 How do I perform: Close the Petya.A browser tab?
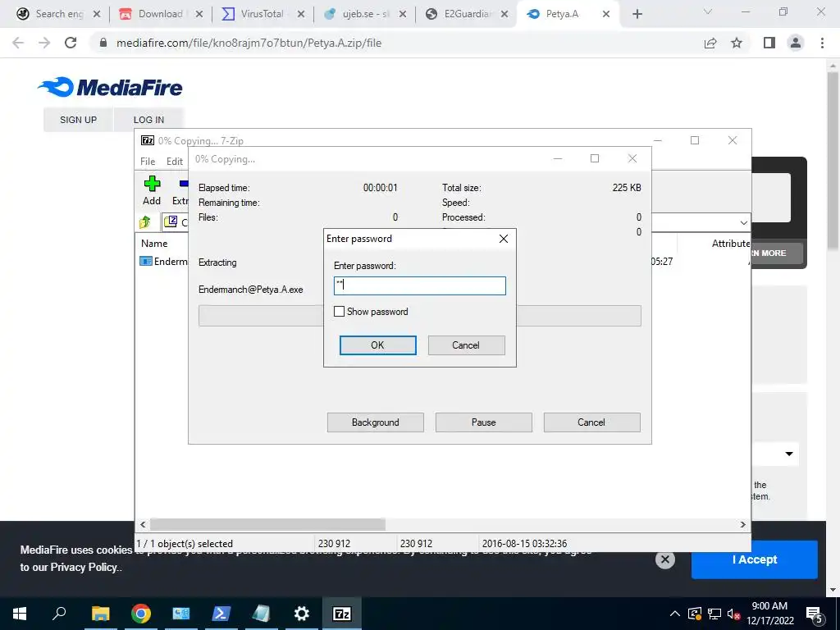pos(606,14)
